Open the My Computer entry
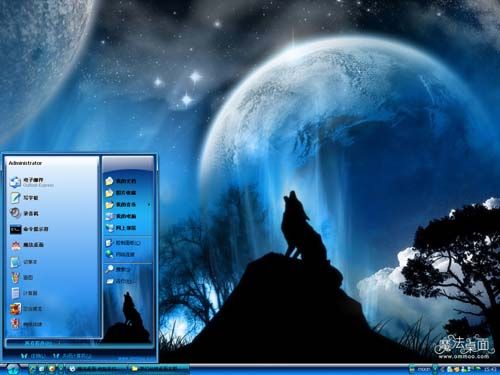This screenshot has width=500, height=375. [121, 216]
